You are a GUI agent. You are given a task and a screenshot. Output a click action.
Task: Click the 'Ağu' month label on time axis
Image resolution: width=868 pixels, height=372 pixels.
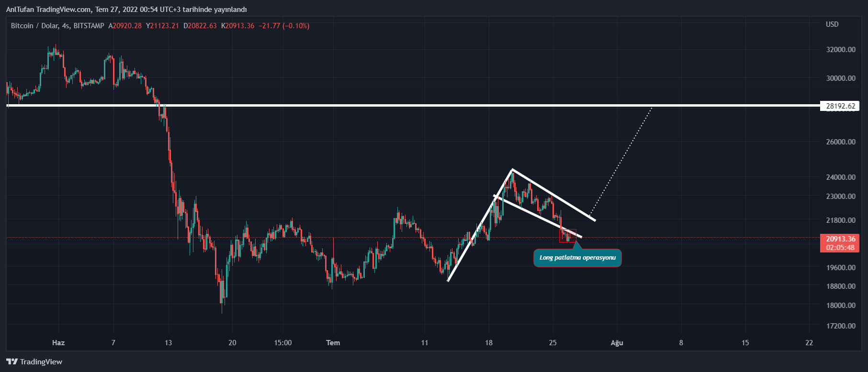[x=617, y=343]
